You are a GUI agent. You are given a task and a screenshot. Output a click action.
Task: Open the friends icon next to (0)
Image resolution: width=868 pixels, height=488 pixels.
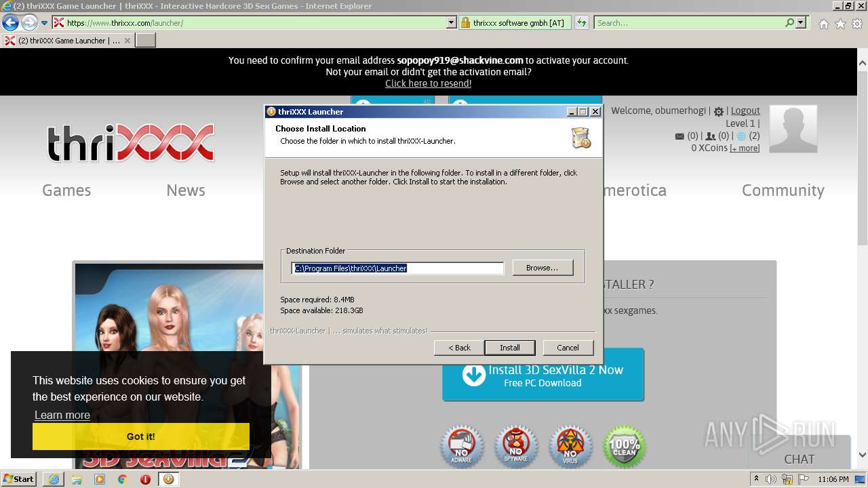pyautogui.click(x=711, y=136)
